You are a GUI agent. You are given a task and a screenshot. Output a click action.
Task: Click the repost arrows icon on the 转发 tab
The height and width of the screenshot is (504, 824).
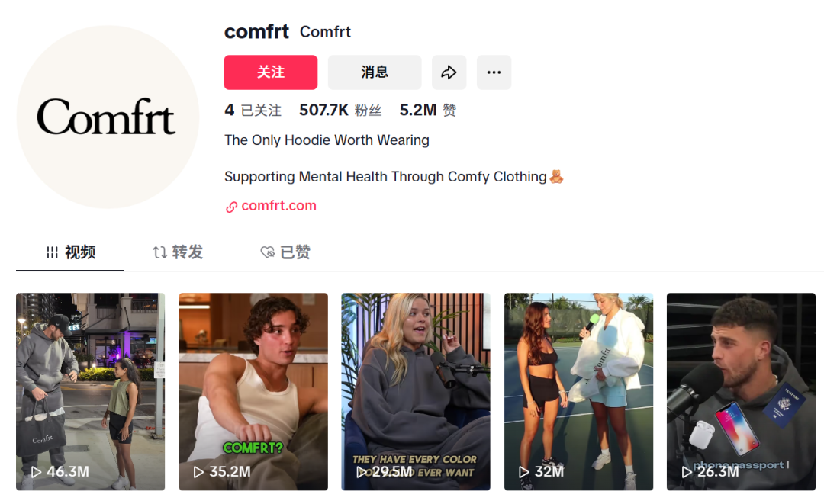pyautogui.click(x=159, y=252)
